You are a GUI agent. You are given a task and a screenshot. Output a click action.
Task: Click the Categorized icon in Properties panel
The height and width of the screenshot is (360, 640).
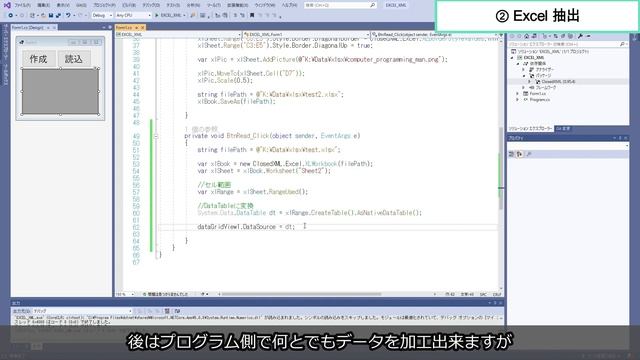pos(512,154)
